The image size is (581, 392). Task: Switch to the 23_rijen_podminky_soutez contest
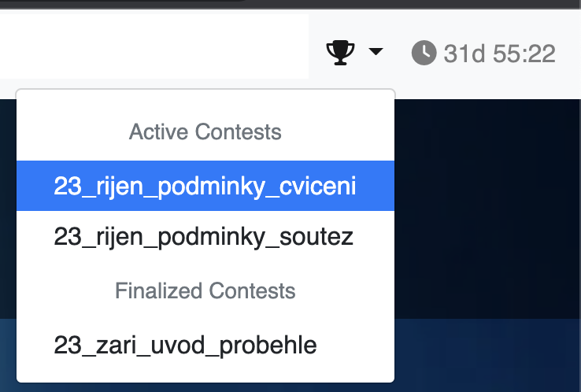point(203,237)
